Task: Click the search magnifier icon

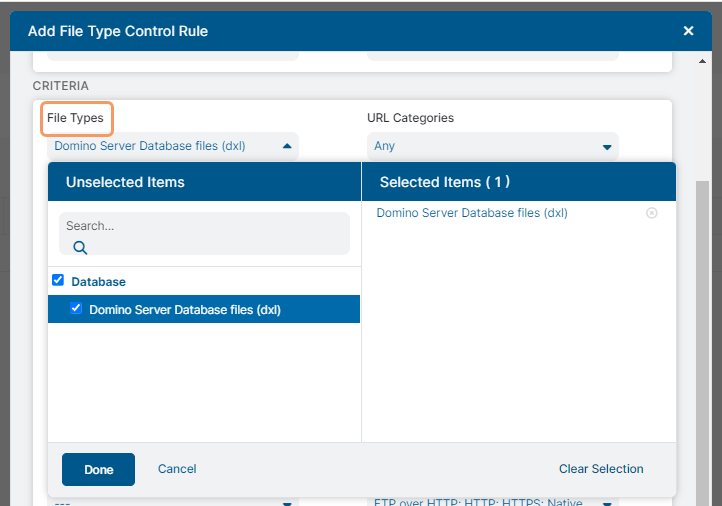Action: [80, 247]
